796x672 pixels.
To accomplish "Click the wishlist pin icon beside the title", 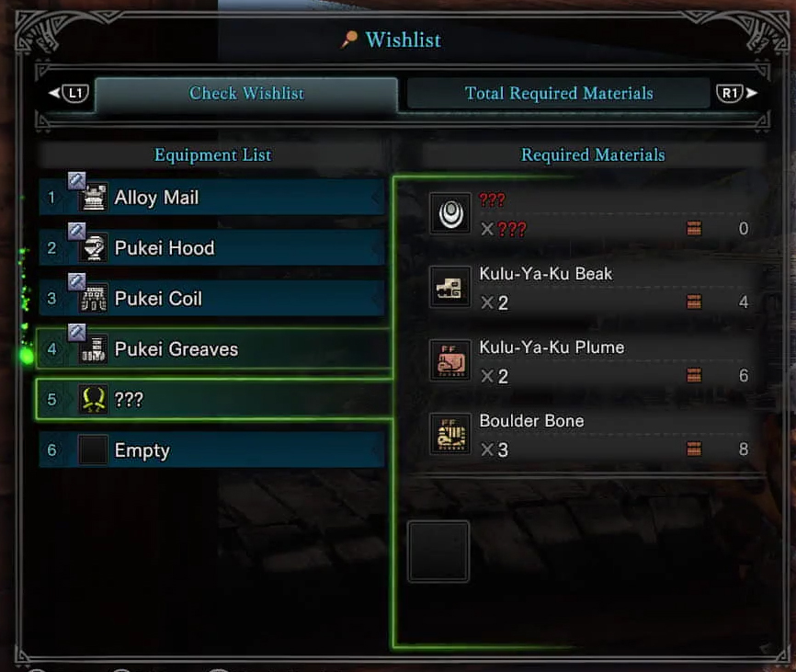I will pyautogui.click(x=348, y=40).
